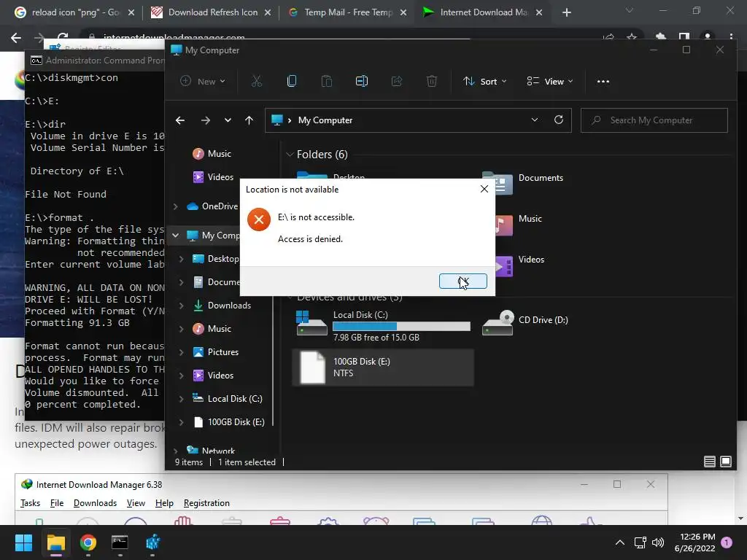The image size is (747, 560).
Task: Open IDM Tasks menu
Action: (x=30, y=503)
